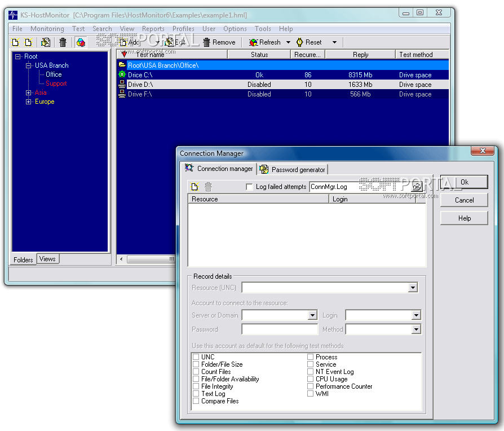Click the browse folder icon beside ConnMgr.Log
This screenshot has height=431, width=504.
coord(417,186)
